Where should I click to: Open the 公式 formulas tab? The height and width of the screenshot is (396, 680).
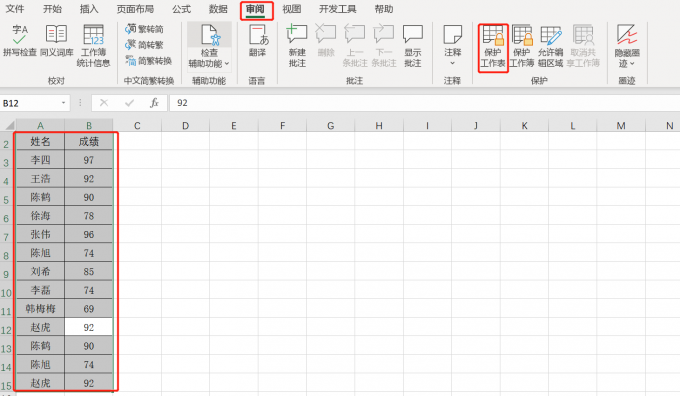(181, 9)
